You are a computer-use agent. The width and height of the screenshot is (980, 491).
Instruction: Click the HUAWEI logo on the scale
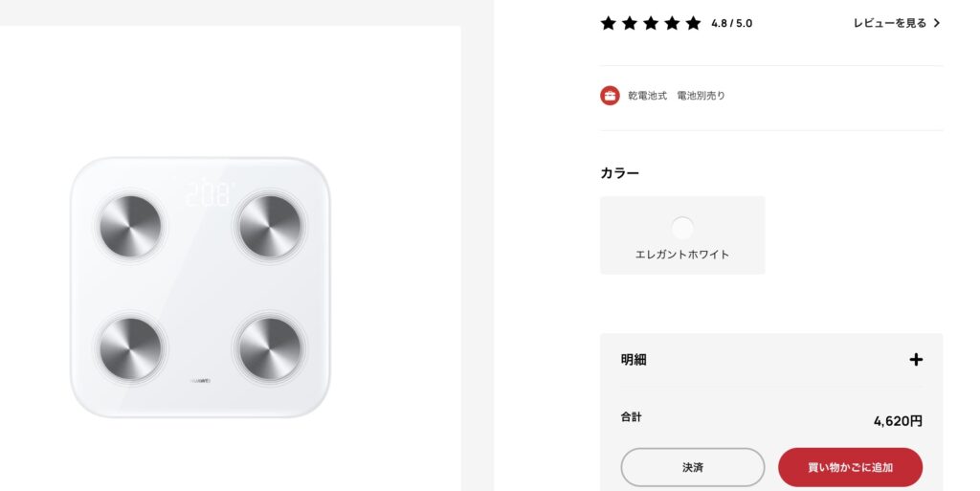(201, 380)
